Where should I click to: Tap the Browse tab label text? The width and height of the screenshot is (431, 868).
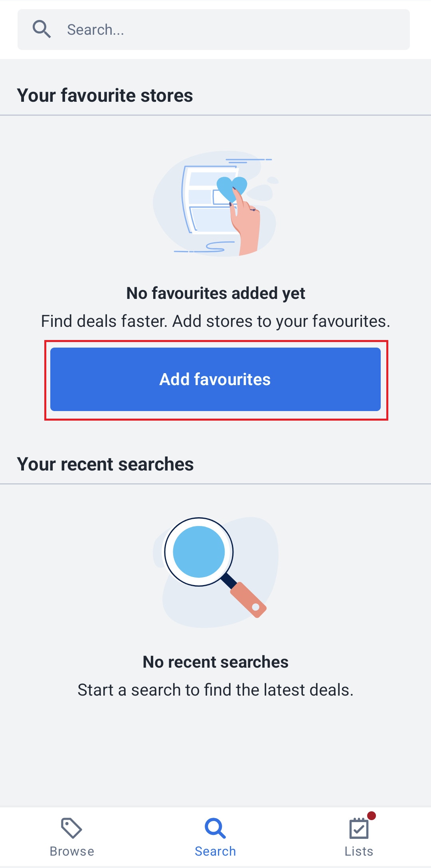click(72, 851)
